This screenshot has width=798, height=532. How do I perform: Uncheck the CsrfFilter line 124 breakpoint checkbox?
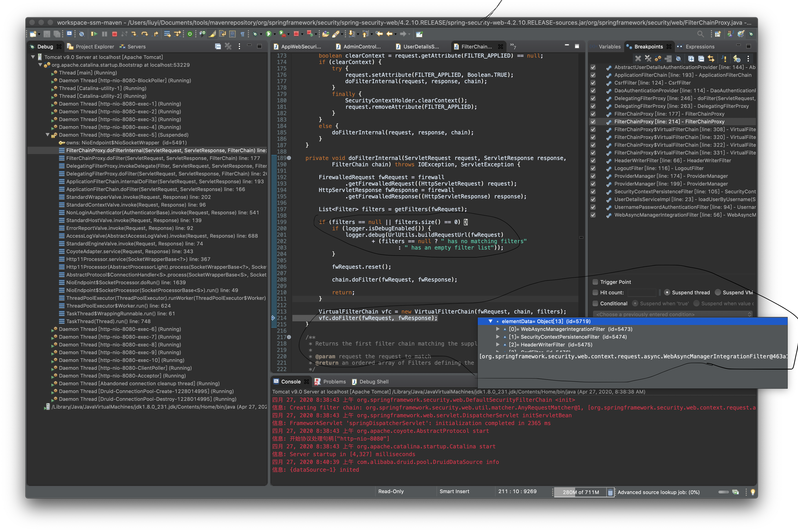593,83
